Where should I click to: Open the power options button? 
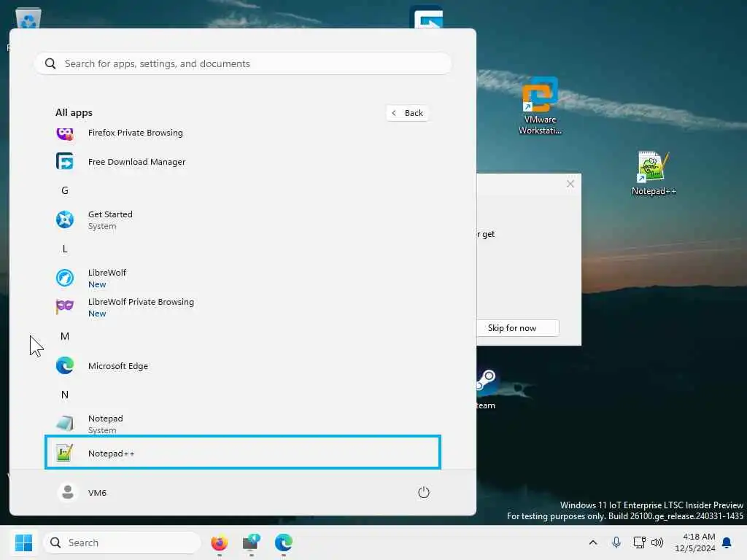tap(424, 492)
